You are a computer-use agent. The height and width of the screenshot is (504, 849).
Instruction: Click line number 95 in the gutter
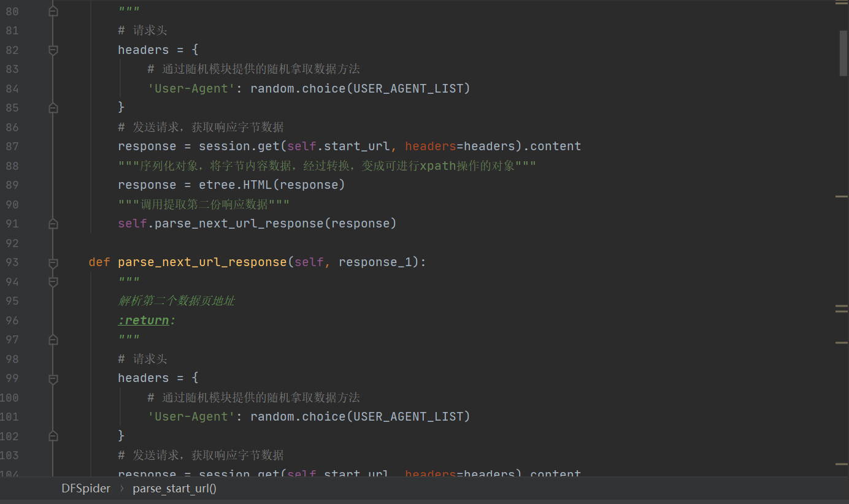click(12, 301)
